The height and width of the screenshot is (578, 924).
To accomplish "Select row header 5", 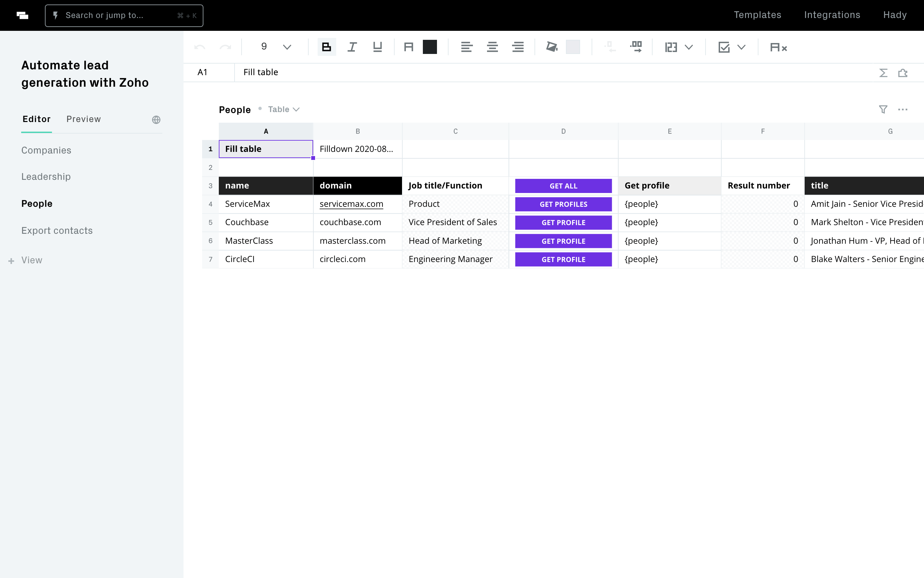I will (210, 223).
